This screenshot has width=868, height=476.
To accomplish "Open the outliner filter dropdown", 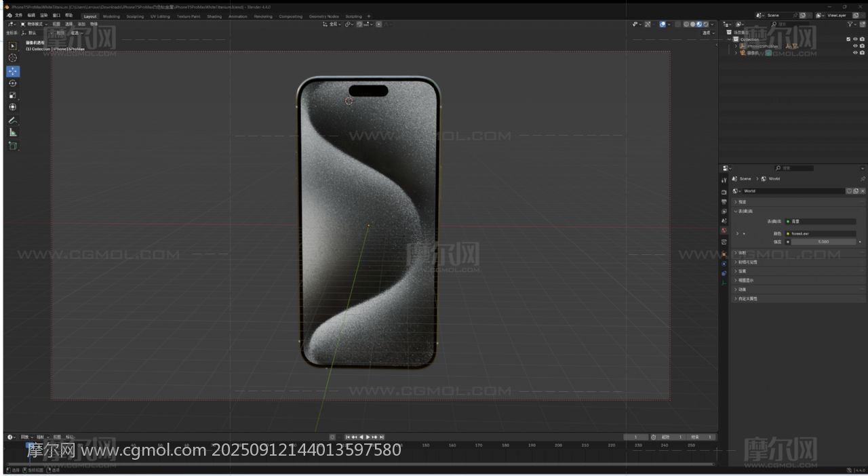I will coord(851,24).
